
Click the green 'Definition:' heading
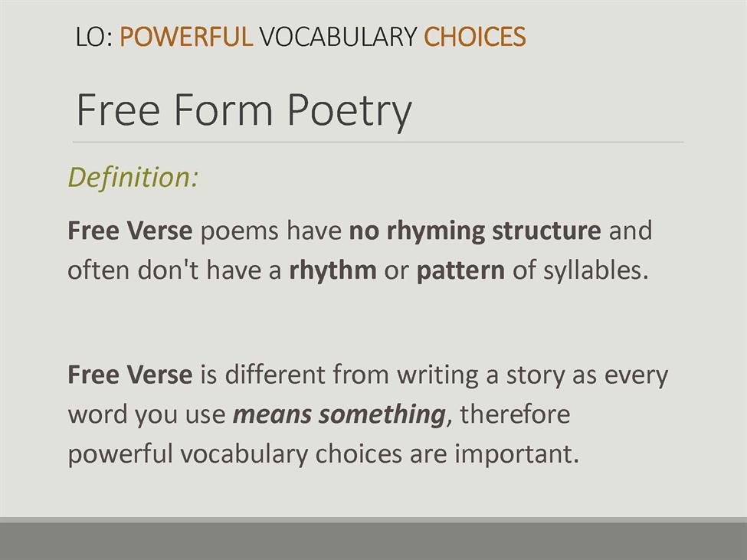[x=133, y=178]
